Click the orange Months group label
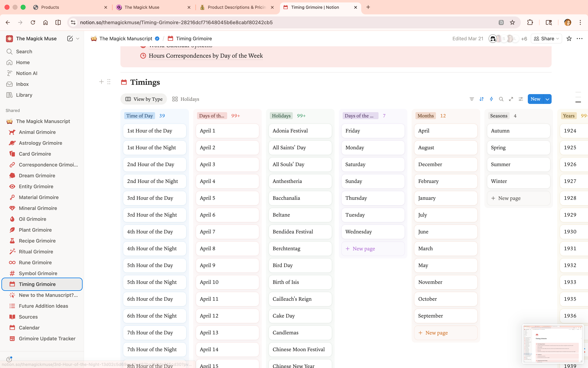The width and height of the screenshot is (588, 368). (x=425, y=116)
